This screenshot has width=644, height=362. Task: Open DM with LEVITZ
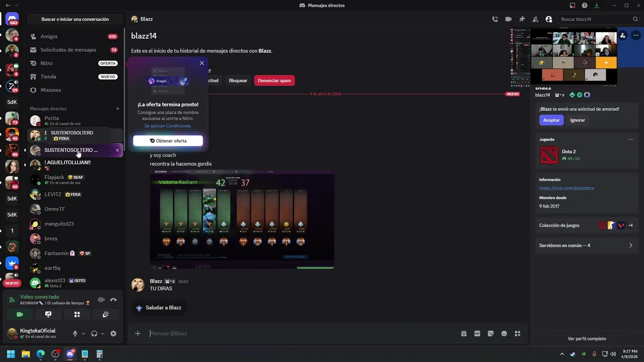point(73,194)
